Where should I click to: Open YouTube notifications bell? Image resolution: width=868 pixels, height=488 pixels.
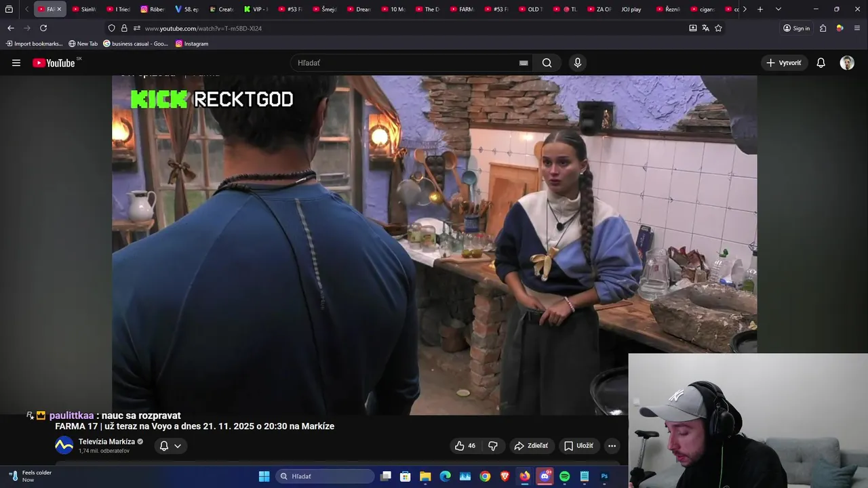pyautogui.click(x=821, y=63)
